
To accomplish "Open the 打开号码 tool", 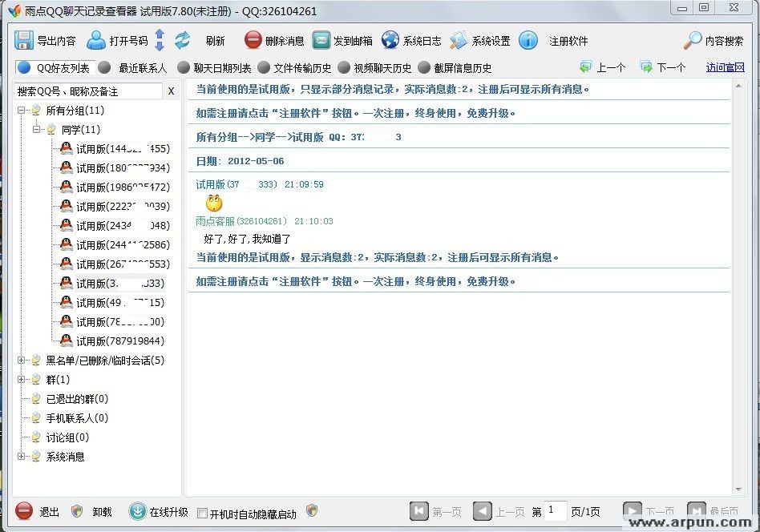I will 96,40.
